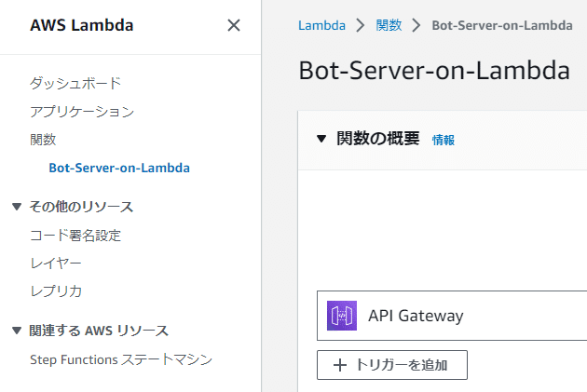Click the トリガーを追加 button
587x392 pixels.
click(392, 365)
